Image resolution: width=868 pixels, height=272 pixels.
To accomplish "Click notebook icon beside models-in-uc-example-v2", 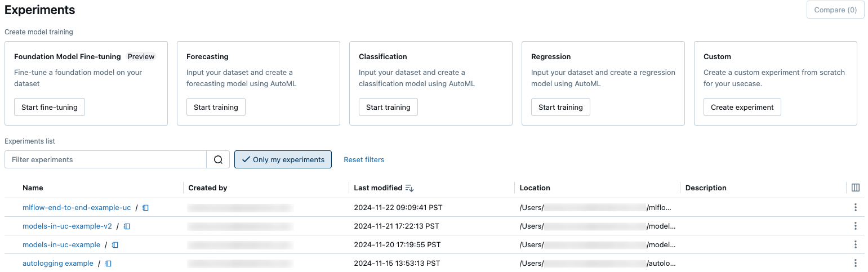I will pyautogui.click(x=127, y=226).
